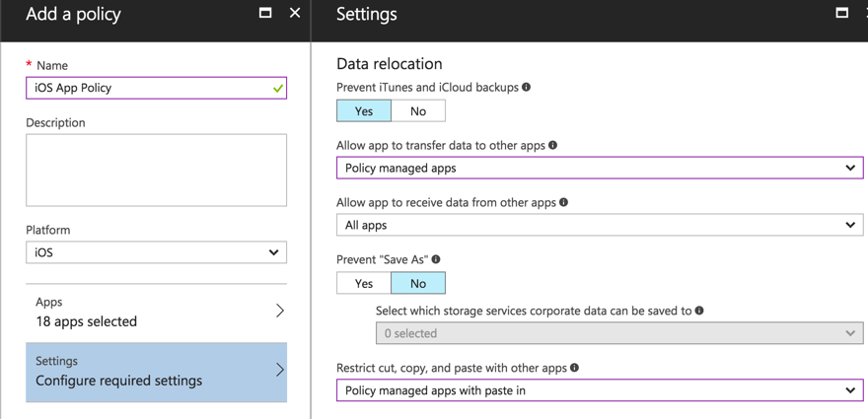Set Prevent "Save As" to No

tap(418, 283)
